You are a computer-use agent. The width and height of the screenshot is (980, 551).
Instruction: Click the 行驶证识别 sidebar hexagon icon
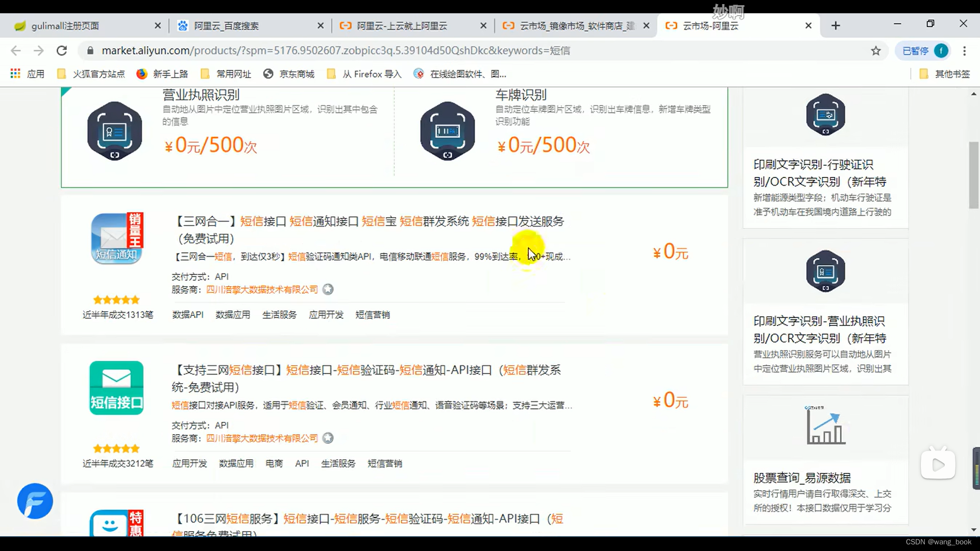(825, 114)
